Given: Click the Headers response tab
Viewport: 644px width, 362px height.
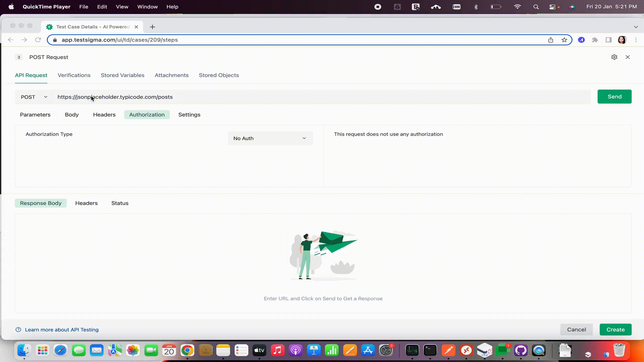Looking at the screenshot, I should click(86, 203).
